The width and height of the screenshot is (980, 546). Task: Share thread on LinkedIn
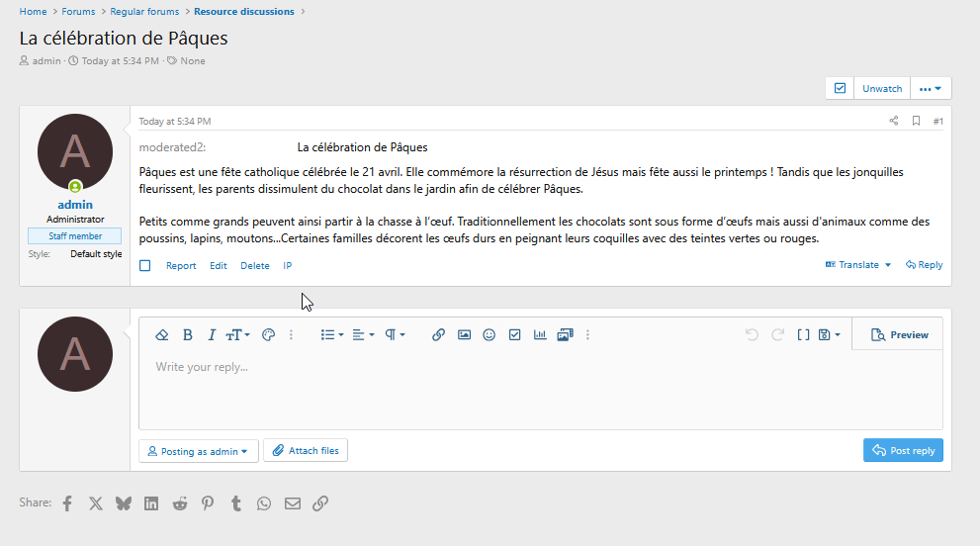tap(151, 503)
